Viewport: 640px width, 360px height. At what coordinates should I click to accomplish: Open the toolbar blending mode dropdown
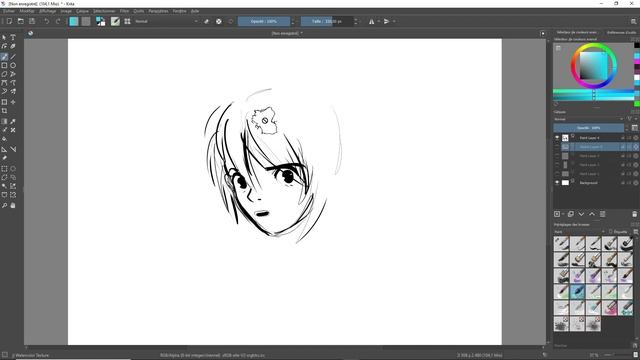[166, 21]
